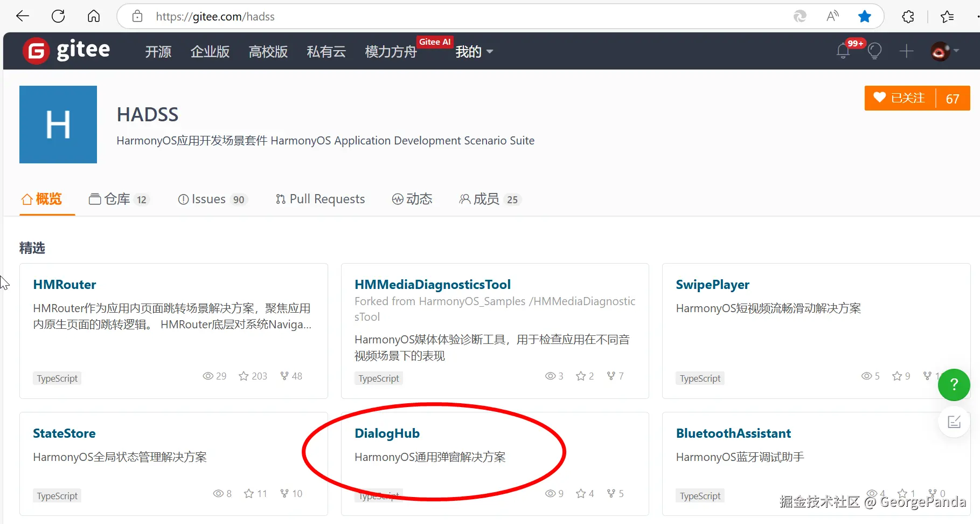Screen dimensions: 980x524
Task: Click the watch eye icon on DialogHub
Action: click(550, 494)
